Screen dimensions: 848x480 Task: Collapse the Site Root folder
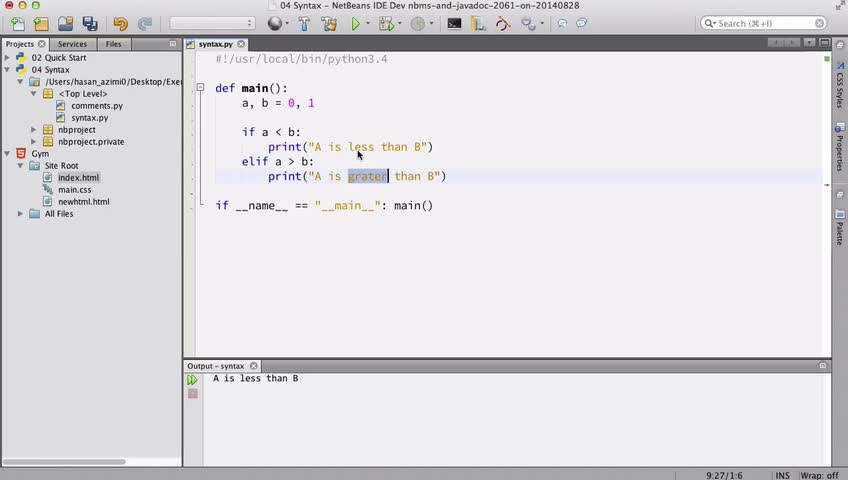(21, 165)
